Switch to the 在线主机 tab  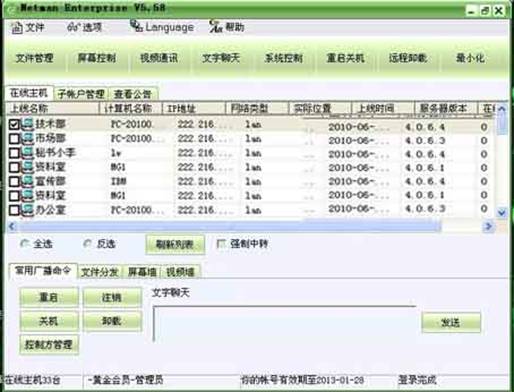pyautogui.click(x=29, y=93)
